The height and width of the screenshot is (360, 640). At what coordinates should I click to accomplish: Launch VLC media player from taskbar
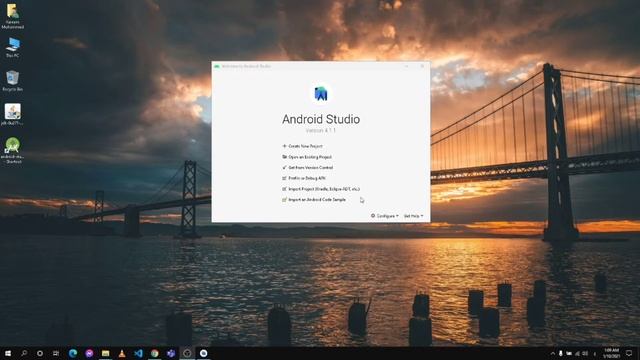coord(122,353)
